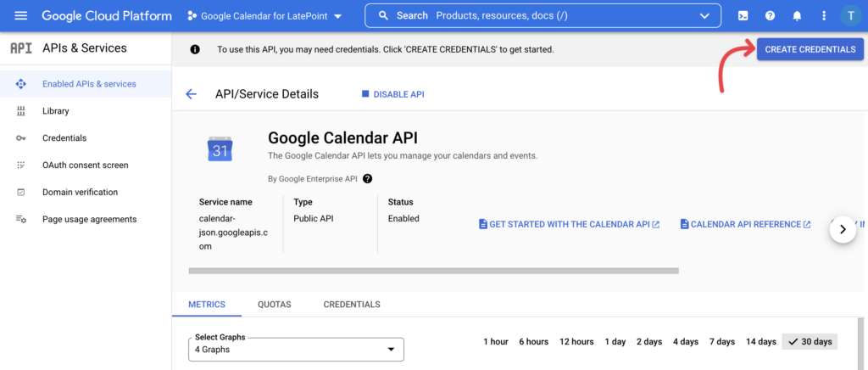Click the Enabled status value

[x=403, y=218]
